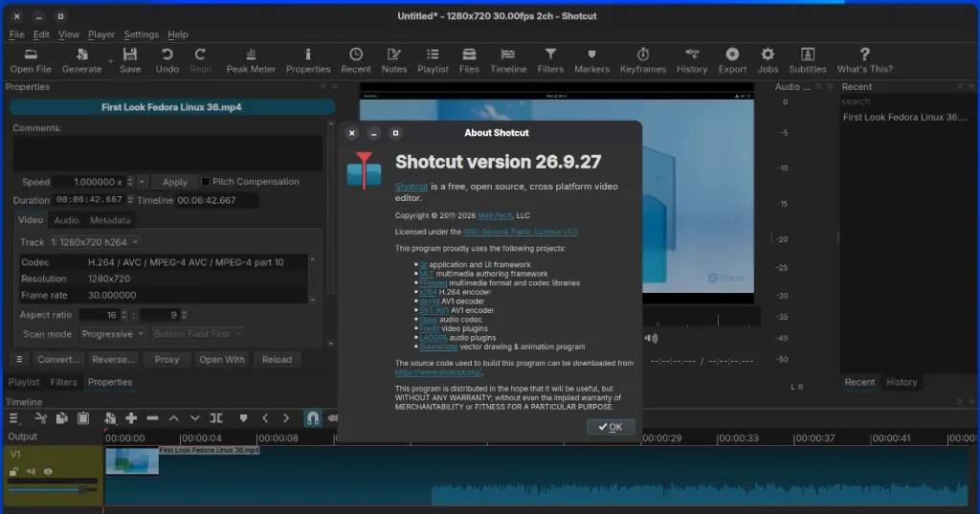Viewport: 980px width, 514px height.
Task: Click OK in About Shotcut dialog
Action: click(611, 427)
